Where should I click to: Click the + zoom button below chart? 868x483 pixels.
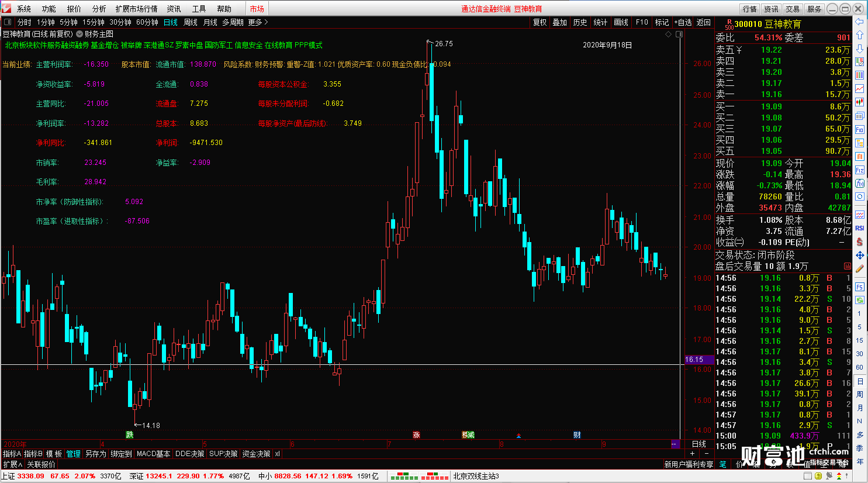pos(693,454)
